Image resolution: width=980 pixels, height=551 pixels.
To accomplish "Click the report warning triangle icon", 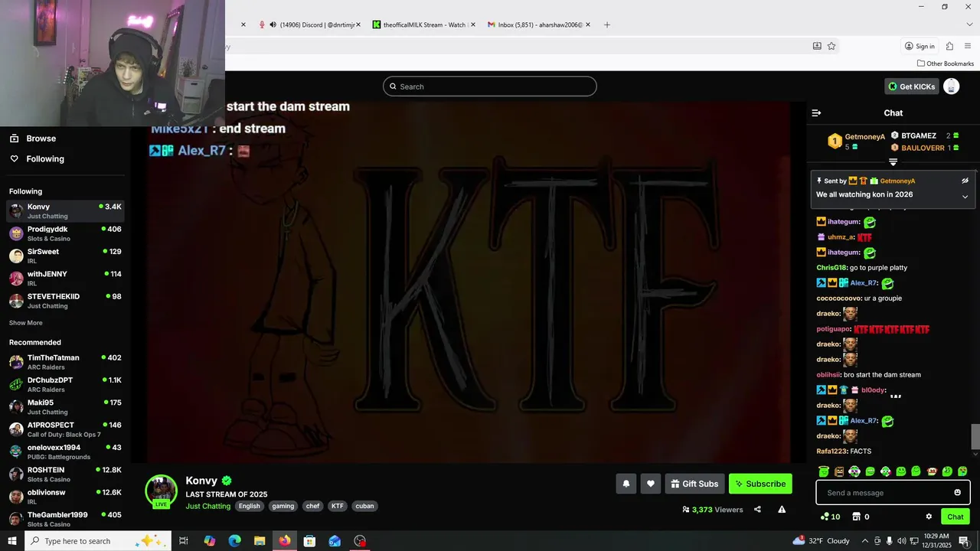I will coord(782,510).
